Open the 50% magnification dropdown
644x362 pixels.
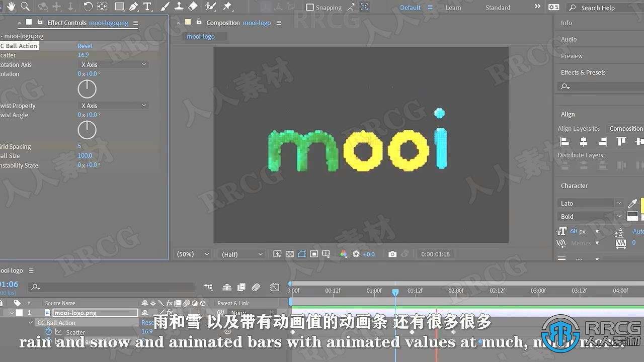click(192, 254)
